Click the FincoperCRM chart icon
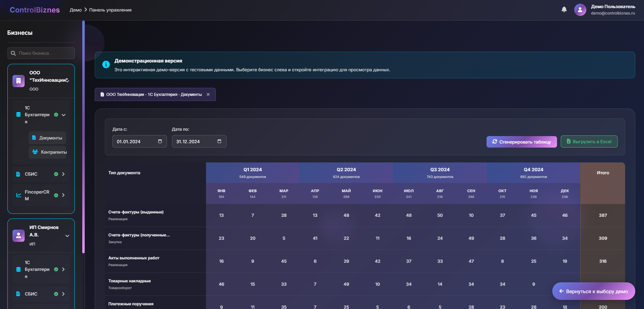The image size is (644, 309). click(x=19, y=195)
